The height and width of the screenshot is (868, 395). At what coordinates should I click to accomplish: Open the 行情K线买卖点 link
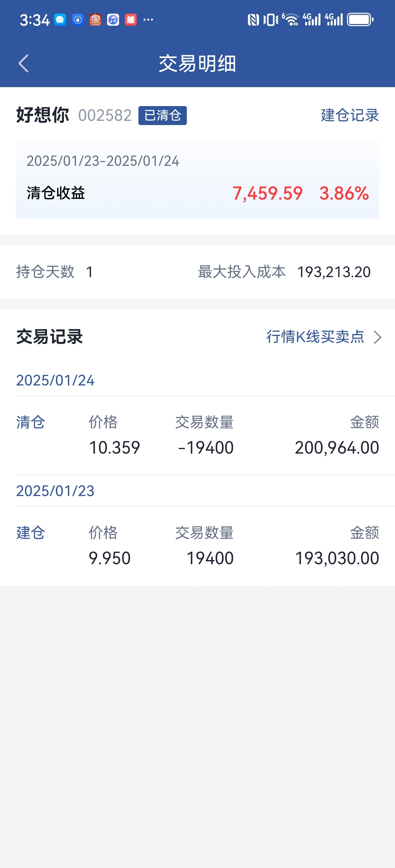tap(315, 337)
